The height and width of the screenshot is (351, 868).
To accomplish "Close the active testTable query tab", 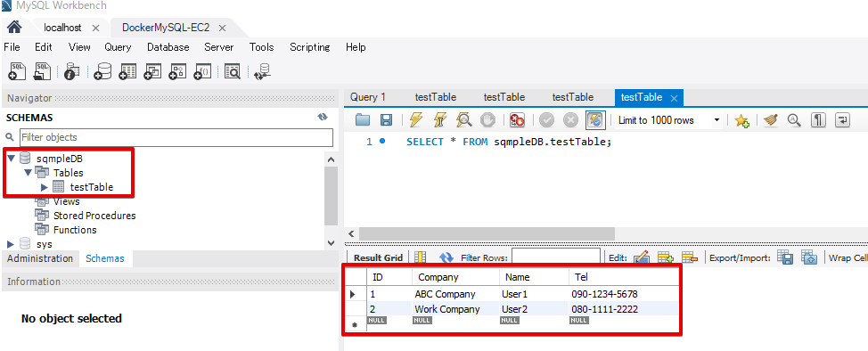I will pos(674,98).
